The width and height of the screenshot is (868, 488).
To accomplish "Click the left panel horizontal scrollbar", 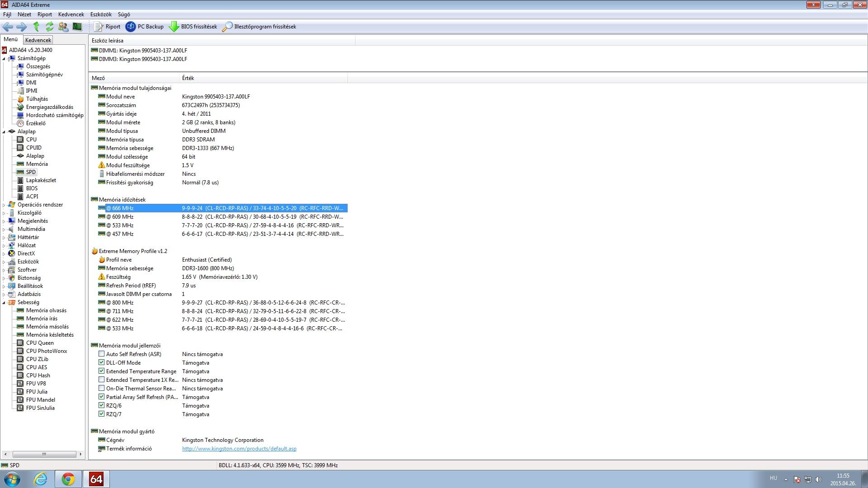I will click(x=44, y=454).
